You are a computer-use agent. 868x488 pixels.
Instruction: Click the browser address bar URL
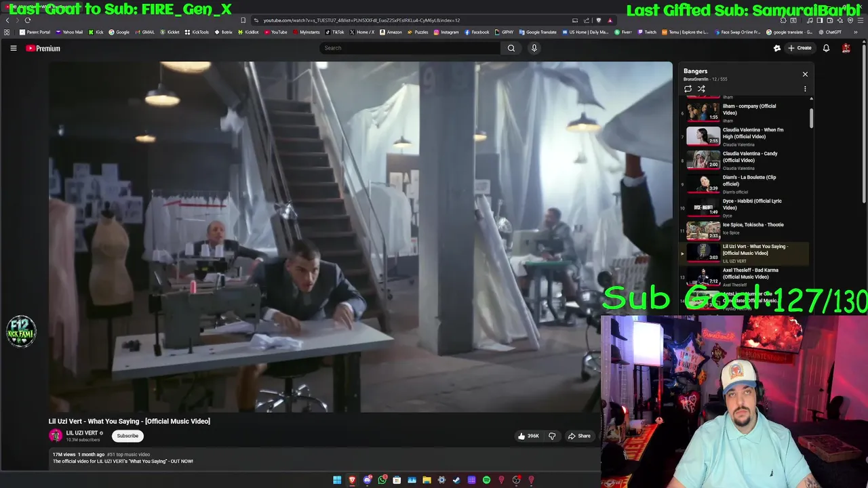click(x=361, y=20)
